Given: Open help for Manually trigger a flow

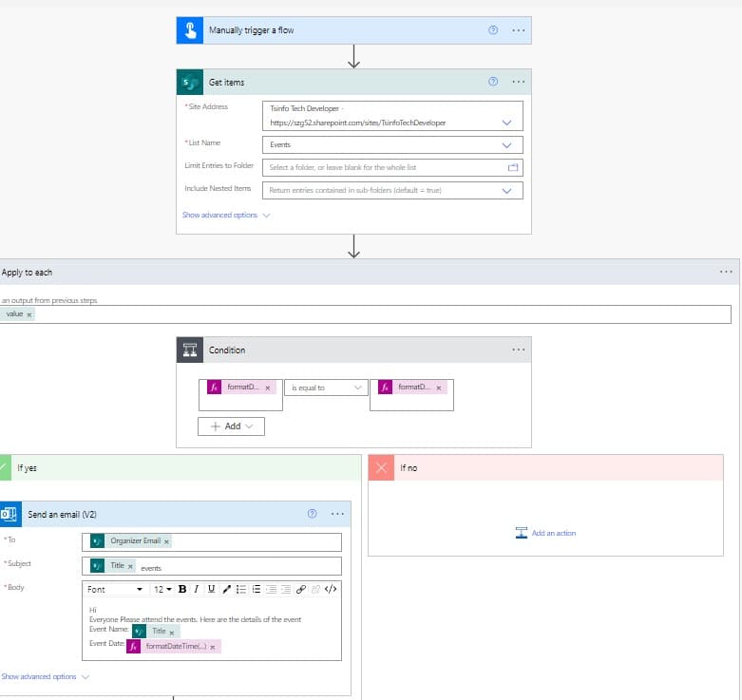Looking at the screenshot, I should point(493,30).
